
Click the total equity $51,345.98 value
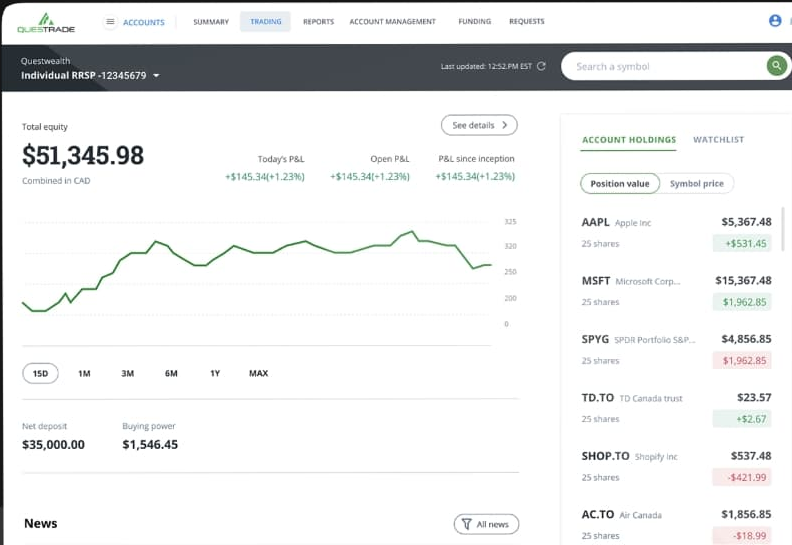point(83,155)
